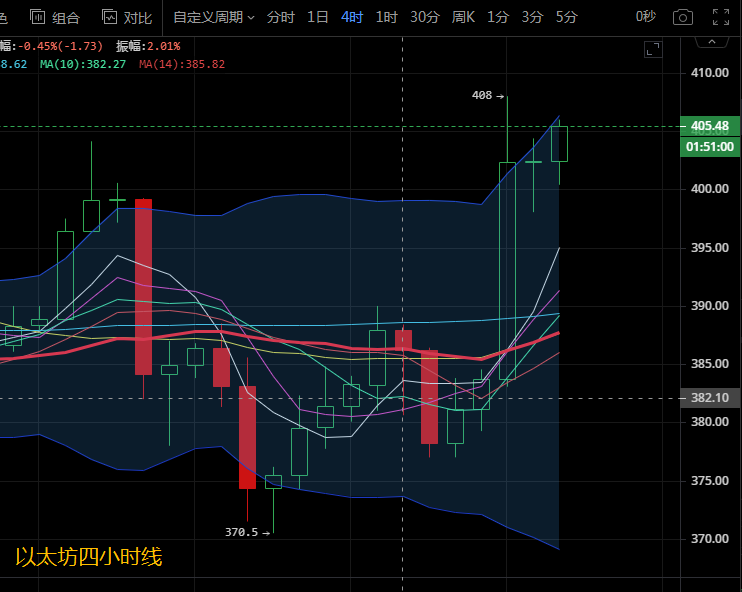
Task: Switch to the 1分 one-minute interval
Action: click(498, 17)
